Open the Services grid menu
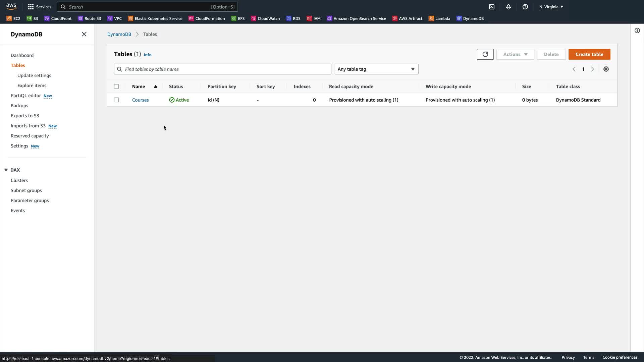This screenshot has width=644, height=362. tap(39, 7)
